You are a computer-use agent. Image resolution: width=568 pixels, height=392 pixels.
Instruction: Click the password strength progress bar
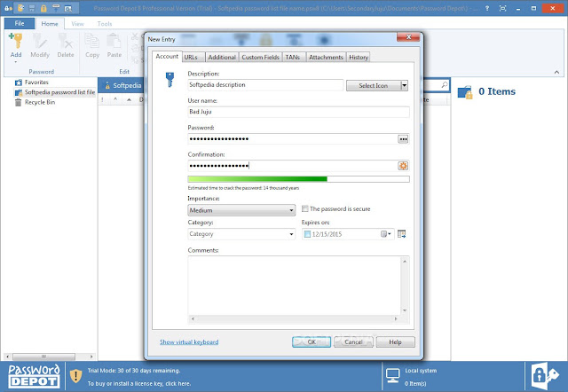(x=298, y=179)
